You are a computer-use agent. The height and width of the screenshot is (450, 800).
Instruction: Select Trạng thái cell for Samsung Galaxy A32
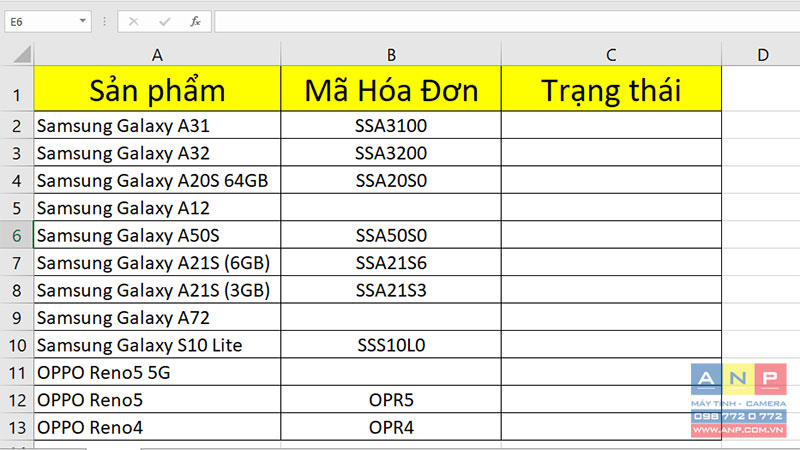pos(611,153)
